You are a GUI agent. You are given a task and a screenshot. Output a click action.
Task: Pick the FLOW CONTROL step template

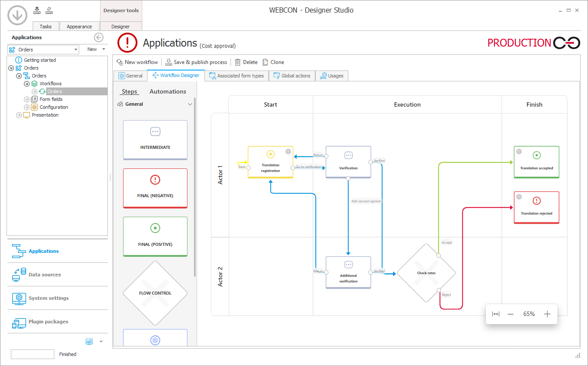(x=155, y=293)
